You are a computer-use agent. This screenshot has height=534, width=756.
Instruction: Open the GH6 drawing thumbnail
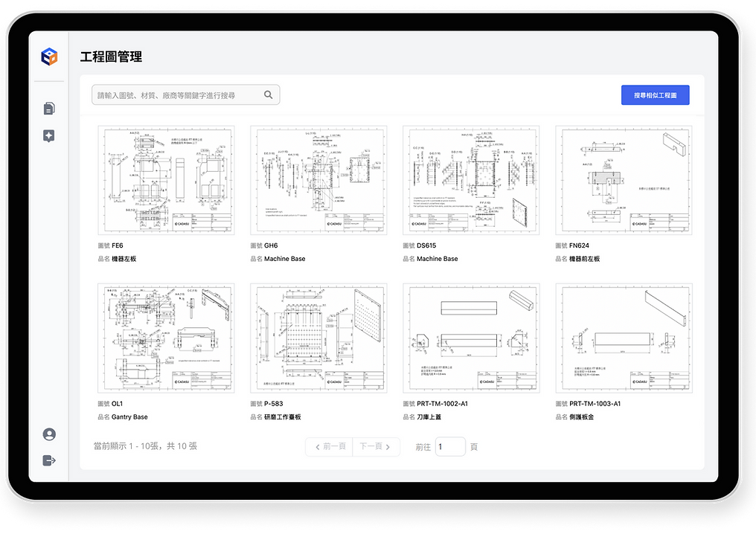[318, 180]
